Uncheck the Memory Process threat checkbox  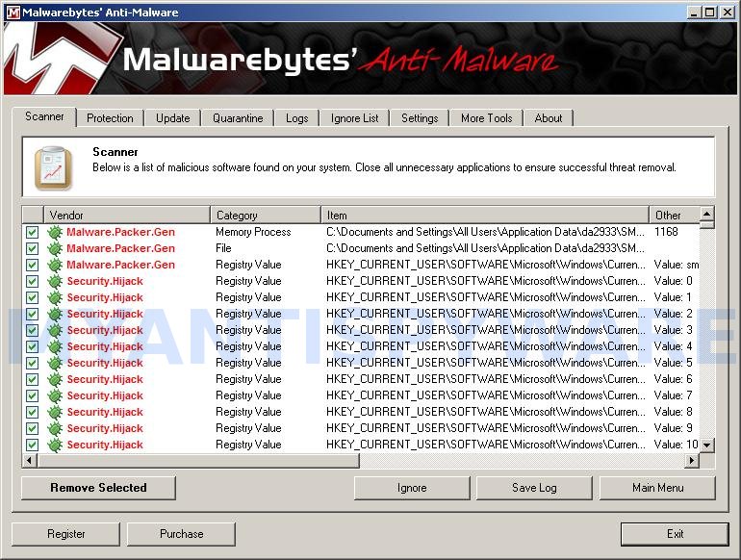click(32, 232)
